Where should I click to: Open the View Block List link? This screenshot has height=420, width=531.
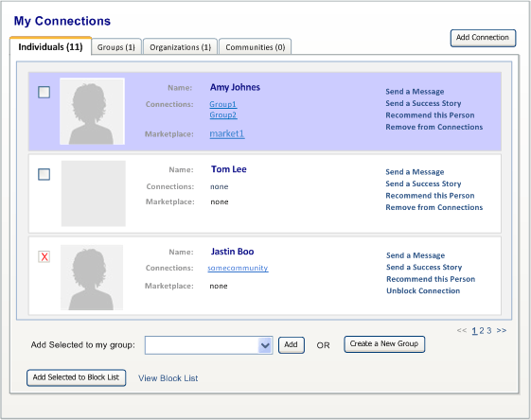tap(168, 378)
